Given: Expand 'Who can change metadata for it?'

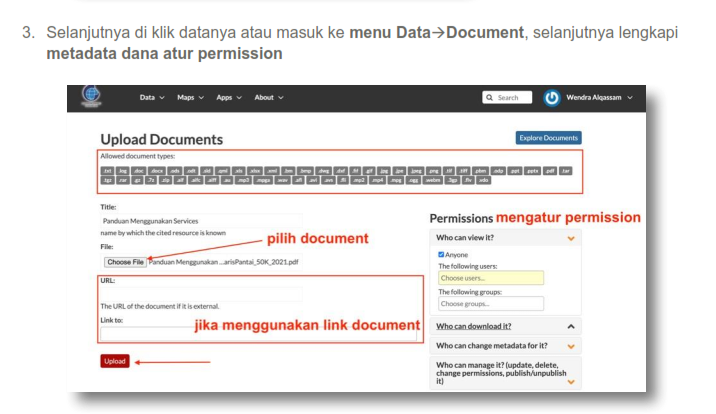Looking at the screenshot, I should click(571, 346).
